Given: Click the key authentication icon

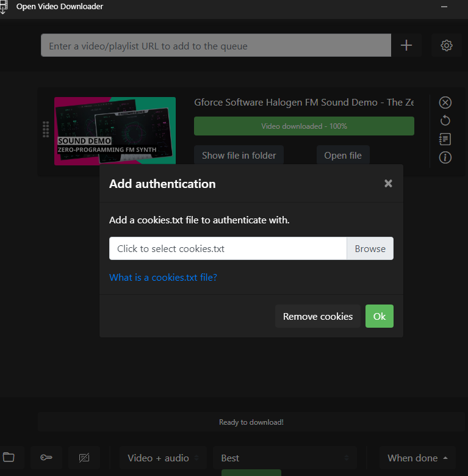Looking at the screenshot, I should coord(46,457).
